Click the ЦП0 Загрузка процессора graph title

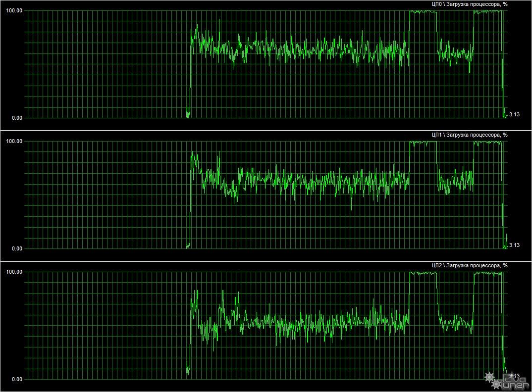(470, 4)
